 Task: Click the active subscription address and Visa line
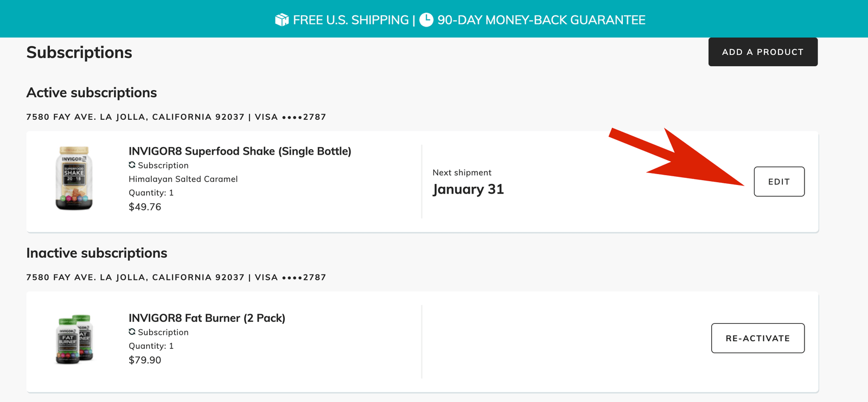click(176, 117)
